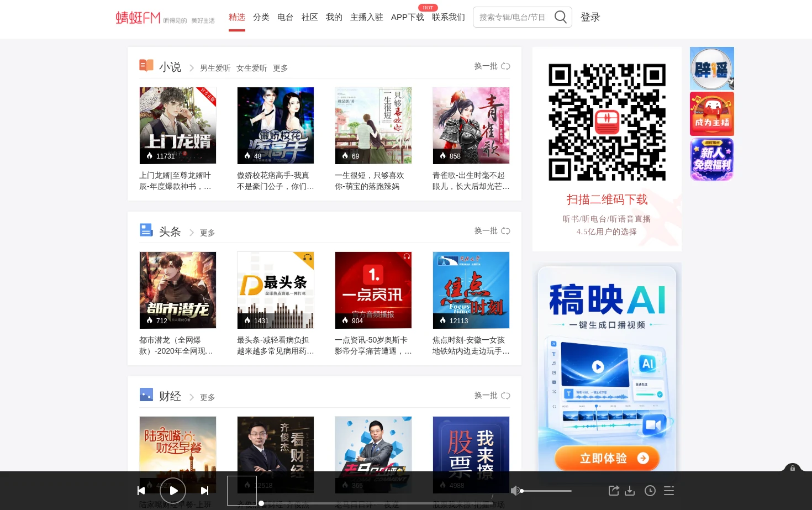Click the 扫描二维码下载 text
This screenshot has height=510, width=812.
607,199
